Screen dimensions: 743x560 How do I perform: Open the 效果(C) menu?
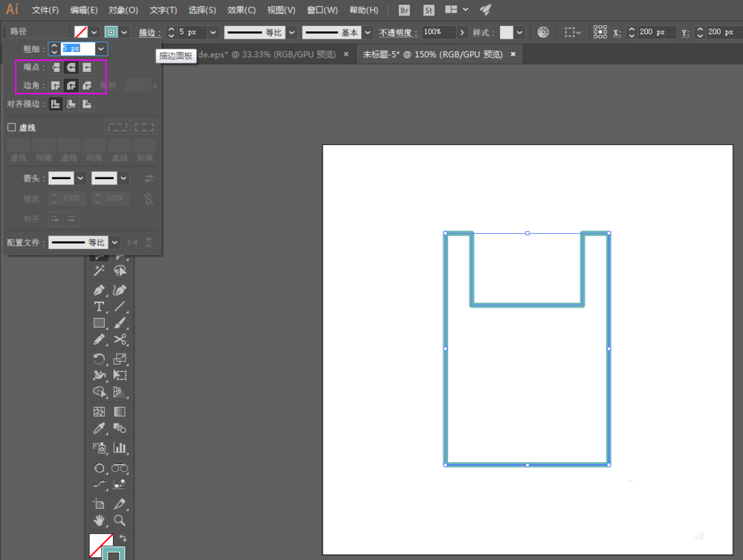point(241,10)
